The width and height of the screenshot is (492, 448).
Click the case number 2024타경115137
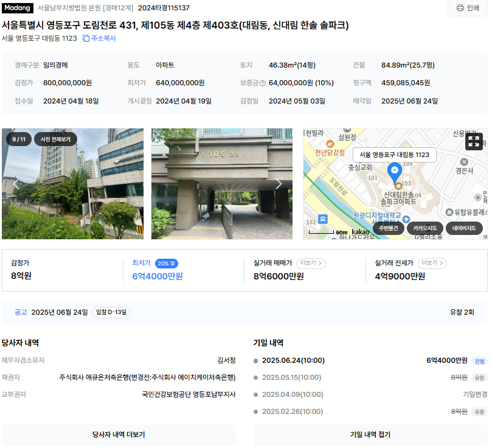point(165,8)
